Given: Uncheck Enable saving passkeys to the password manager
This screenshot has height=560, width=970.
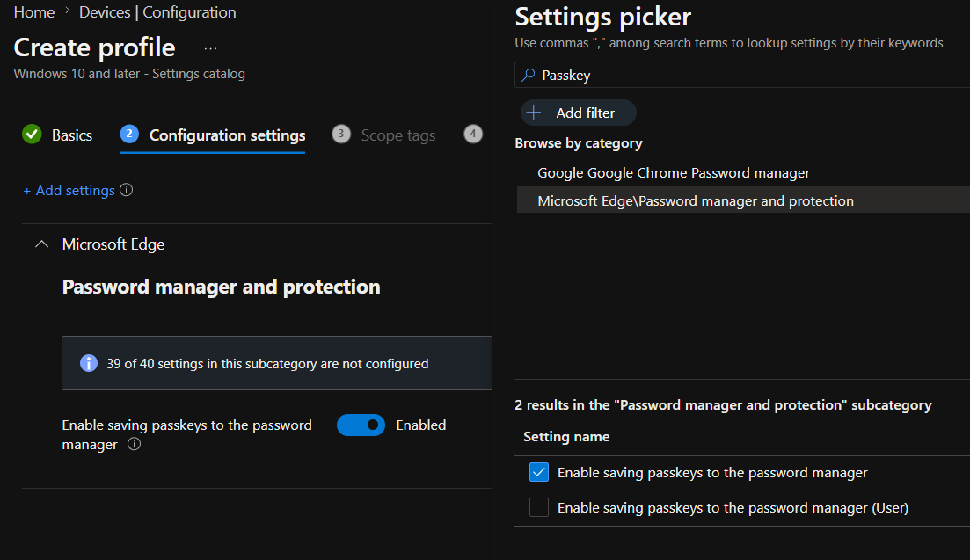Looking at the screenshot, I should (x=539, y=472).
